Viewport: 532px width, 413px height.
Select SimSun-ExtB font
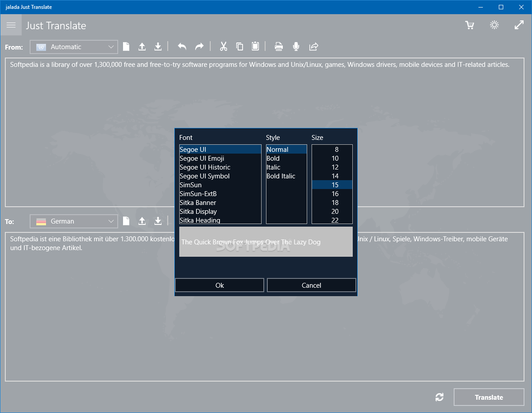(x=220, y=194)
